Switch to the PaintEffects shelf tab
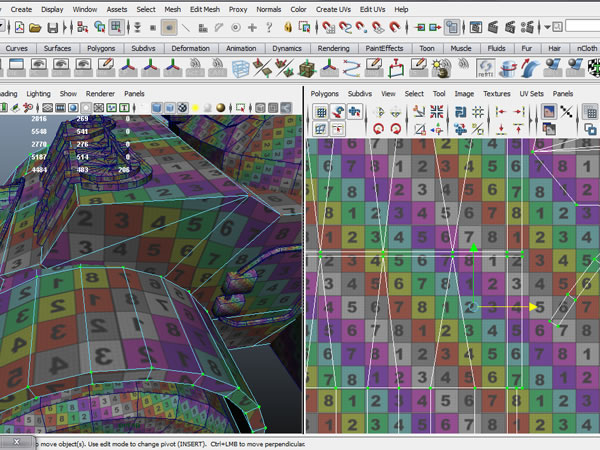Image resolution: width=600 pixels, height=450 pixels. coord(384,48)
